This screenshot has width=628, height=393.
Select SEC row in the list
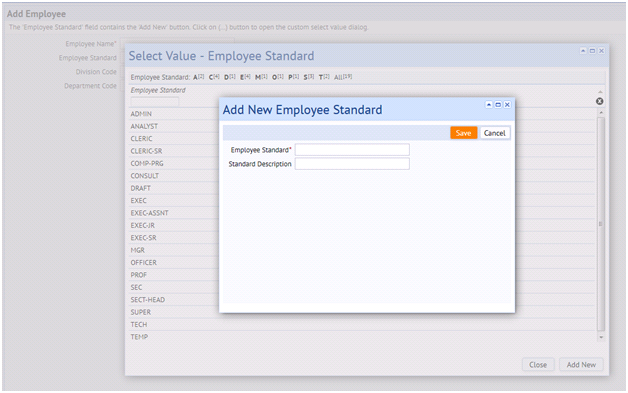[x=136, y=288]
